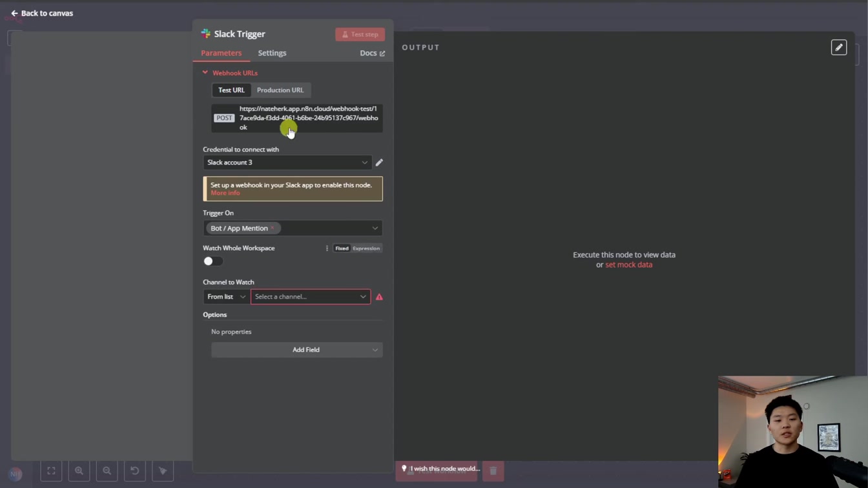This screenshot has width=868, height=488.
Task: Select the Test URL tab
Action: tap(231, 90)
